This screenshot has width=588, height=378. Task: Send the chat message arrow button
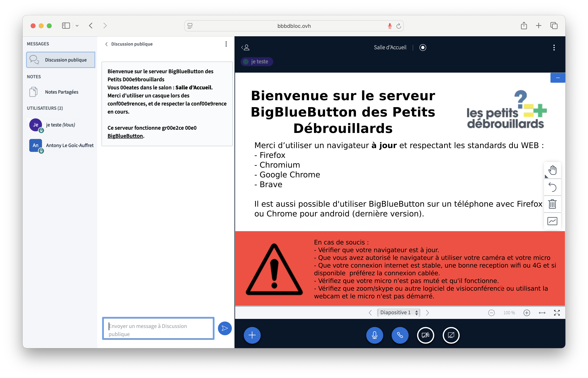[x=225, y=328]
